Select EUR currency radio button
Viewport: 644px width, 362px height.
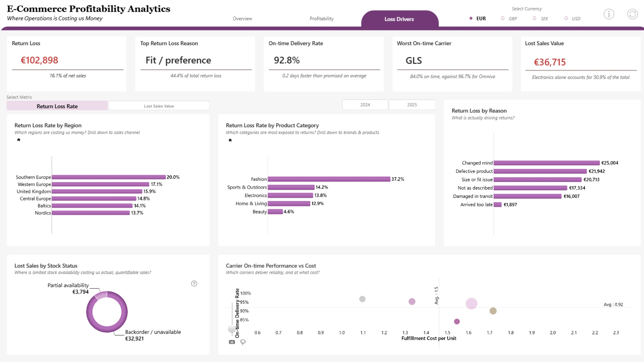pyautogui.click(x=471, y=18)
